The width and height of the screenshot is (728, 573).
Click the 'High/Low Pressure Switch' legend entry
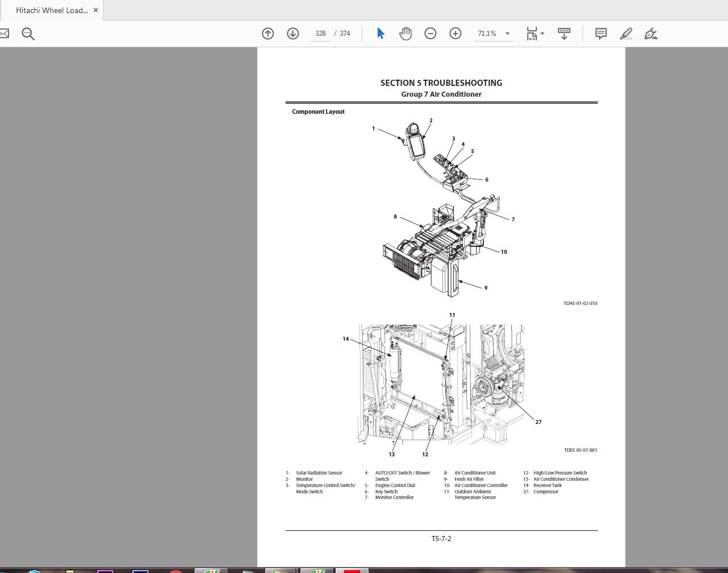560,473
